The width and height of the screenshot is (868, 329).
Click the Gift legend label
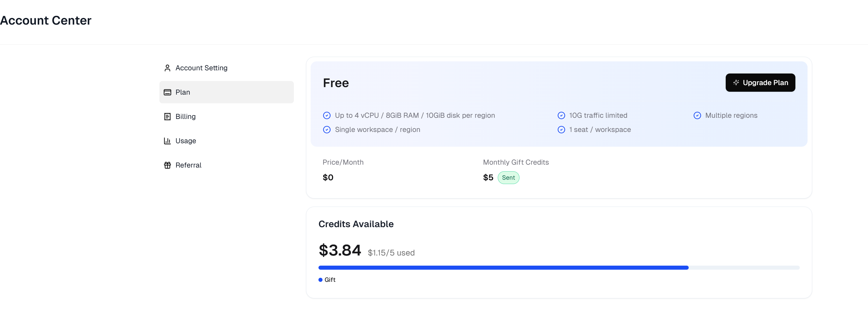click(x=330, y=280)
